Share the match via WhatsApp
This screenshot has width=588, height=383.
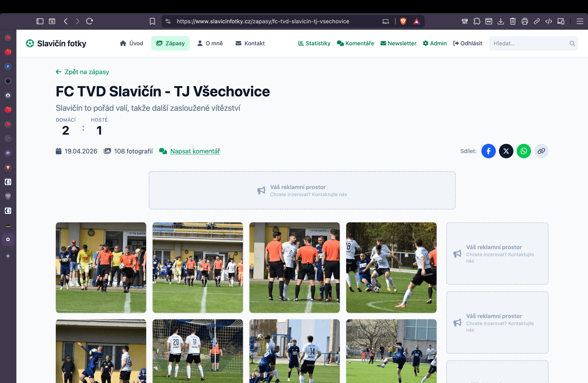coord(524,151)
